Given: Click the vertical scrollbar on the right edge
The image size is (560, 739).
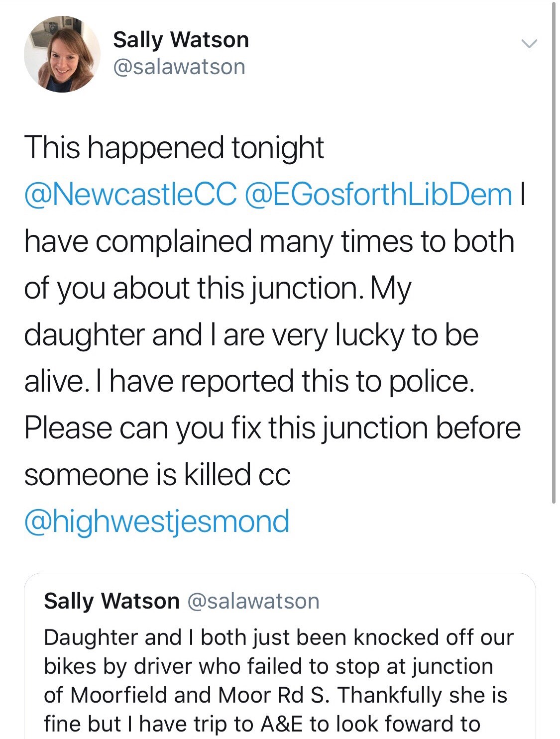Looking at the screenshot, I should click(554, 249).
